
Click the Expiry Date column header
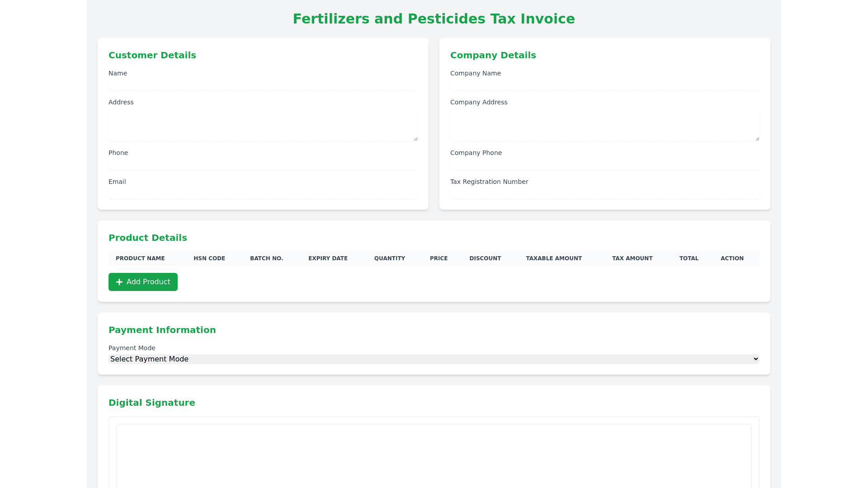328,258
